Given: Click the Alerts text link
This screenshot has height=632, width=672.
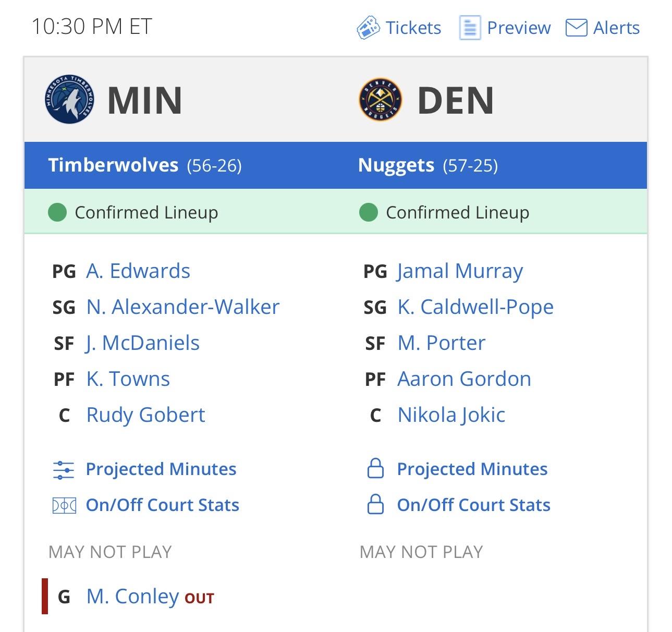Looking at the screenshot, I should (616, 28).
